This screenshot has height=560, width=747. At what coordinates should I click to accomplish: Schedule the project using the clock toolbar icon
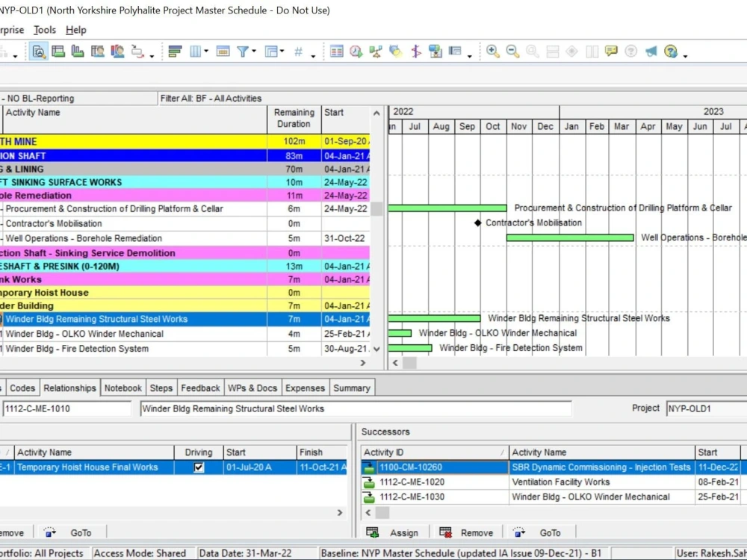point(355,52)
